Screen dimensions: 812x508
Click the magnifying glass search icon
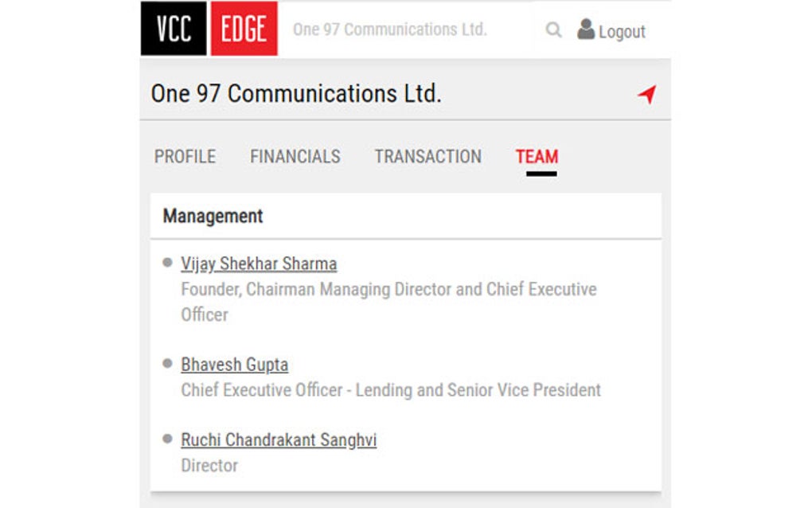tap(553, 31)
